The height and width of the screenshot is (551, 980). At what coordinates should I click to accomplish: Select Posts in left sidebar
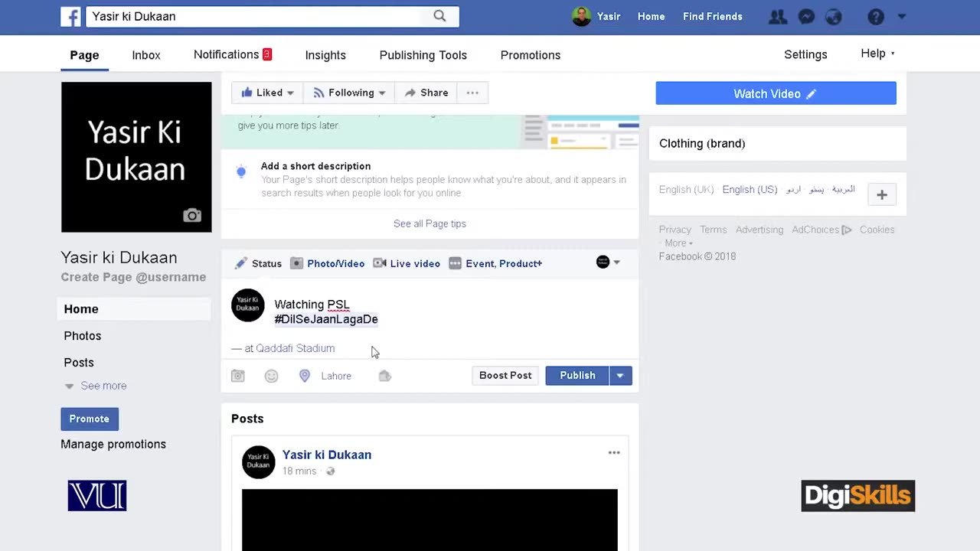pos(79,363)
